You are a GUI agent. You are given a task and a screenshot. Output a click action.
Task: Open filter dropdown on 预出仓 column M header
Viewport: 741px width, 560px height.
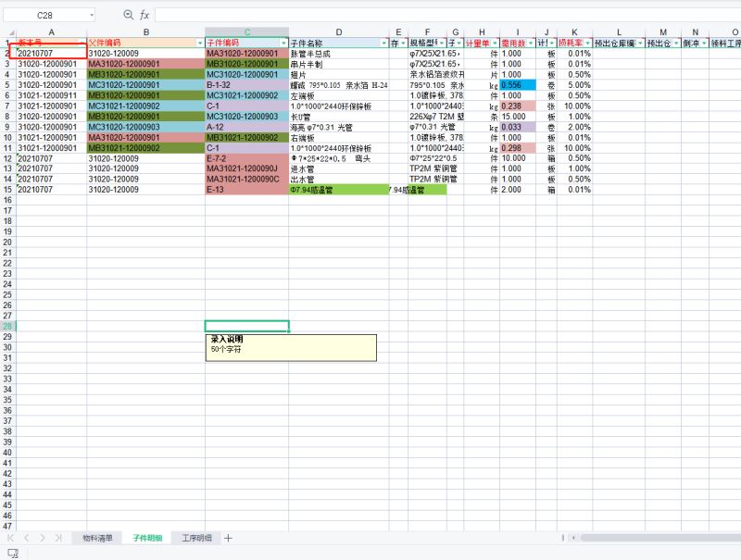[676, 43]
